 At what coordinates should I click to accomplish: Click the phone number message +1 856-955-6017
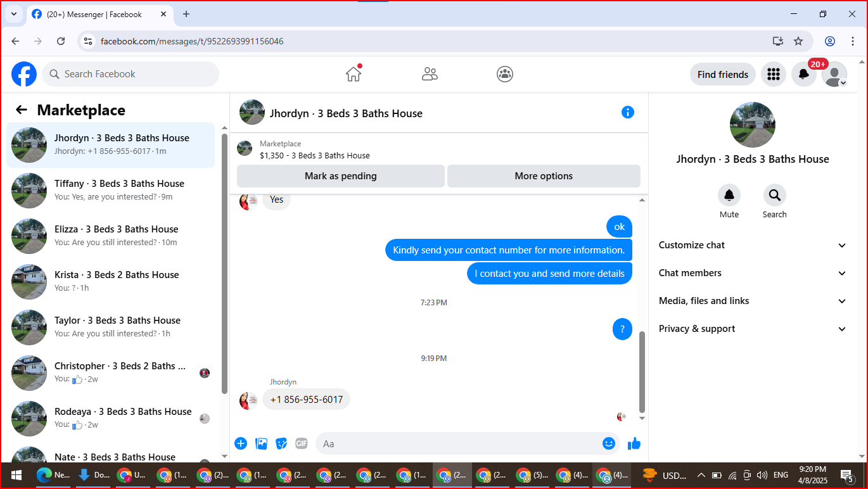(306, 400)
